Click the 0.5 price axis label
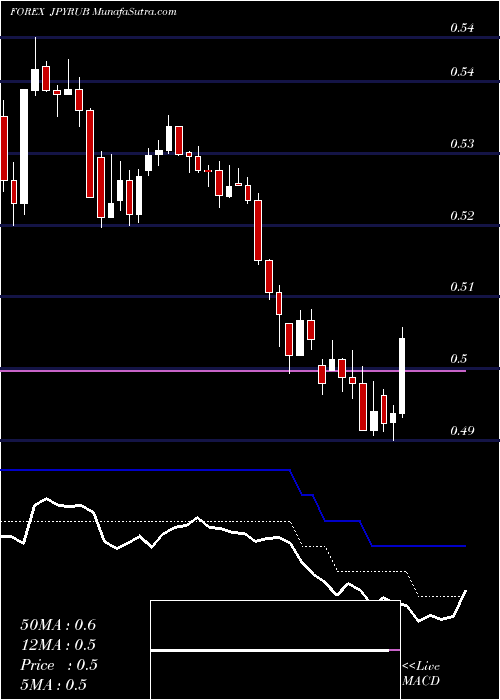 tap(458, 359)
